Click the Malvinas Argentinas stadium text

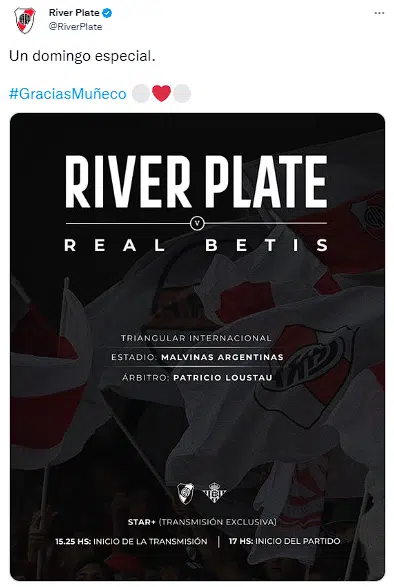[222, 357]
